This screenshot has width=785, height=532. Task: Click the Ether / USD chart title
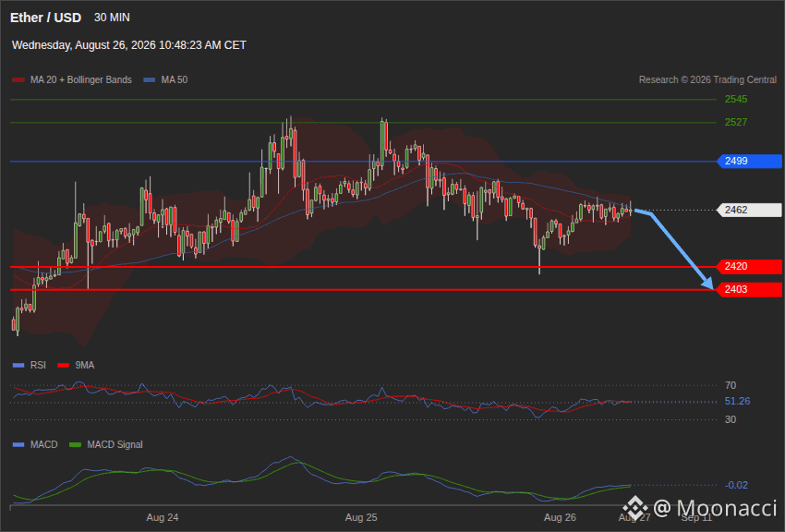45,18
